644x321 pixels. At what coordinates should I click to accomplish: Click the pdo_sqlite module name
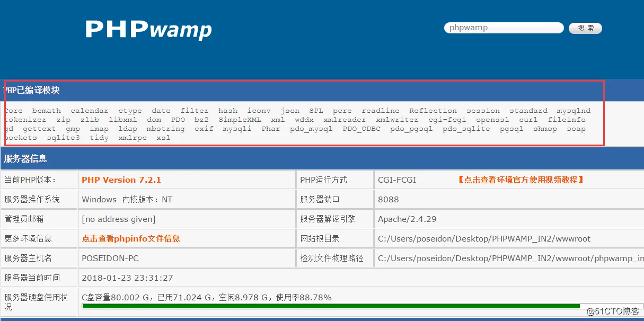(466, 129)
